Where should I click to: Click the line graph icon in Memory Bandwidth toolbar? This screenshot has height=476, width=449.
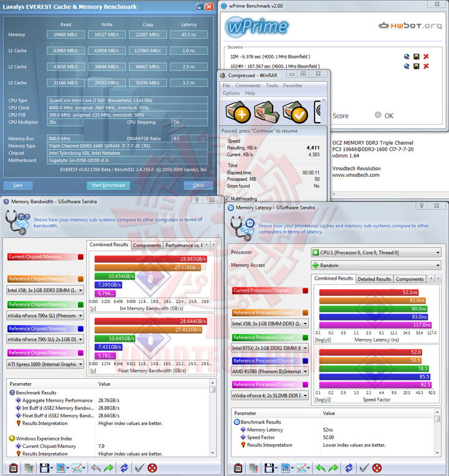click(x=77, y=468)
